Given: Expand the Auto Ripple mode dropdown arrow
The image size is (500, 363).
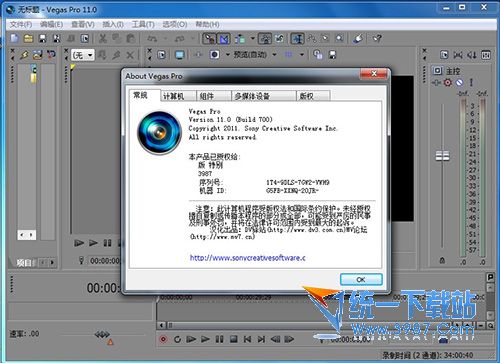Looking at the screenshot, I should (x=252, y=39).
